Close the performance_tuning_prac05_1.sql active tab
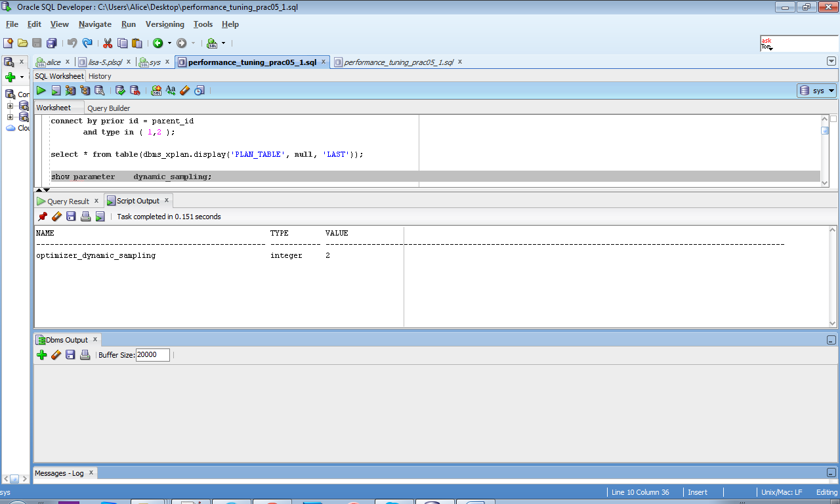Viewport: 840px width, 504px height. pyautogui.click(x=324, y=62)
